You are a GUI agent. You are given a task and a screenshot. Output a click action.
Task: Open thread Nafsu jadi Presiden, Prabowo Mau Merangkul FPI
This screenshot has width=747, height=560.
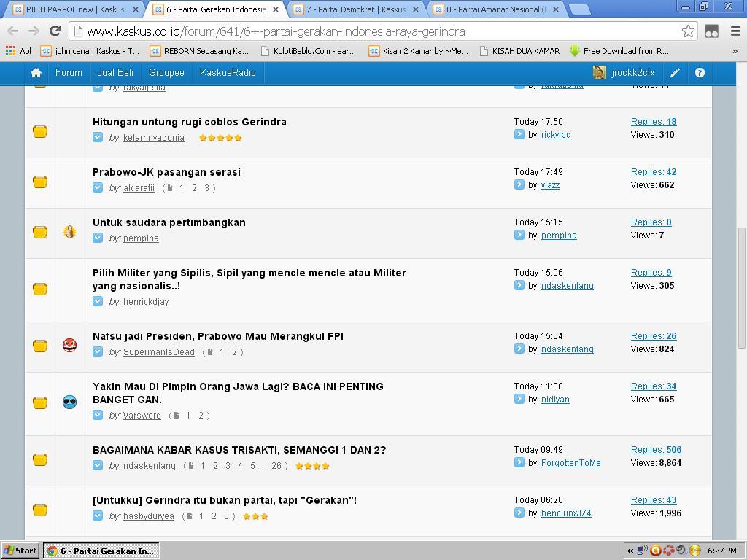coord(217,336)
